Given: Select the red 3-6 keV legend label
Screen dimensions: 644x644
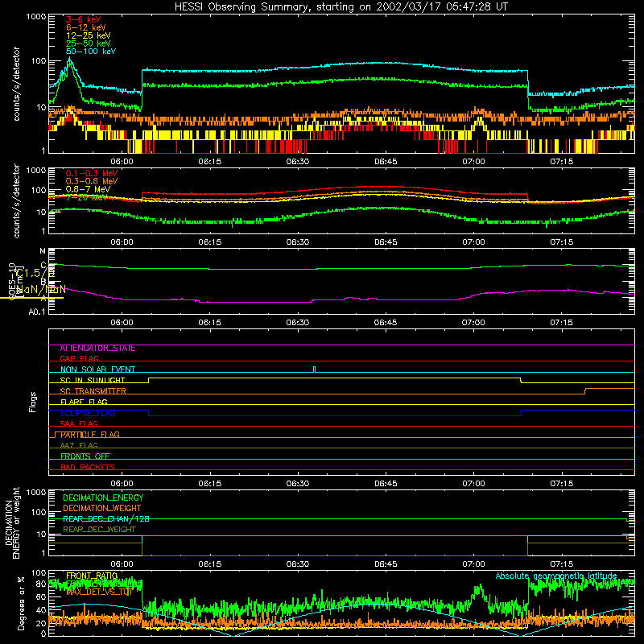Looking at the screenshot, I should tap(83, 19).
